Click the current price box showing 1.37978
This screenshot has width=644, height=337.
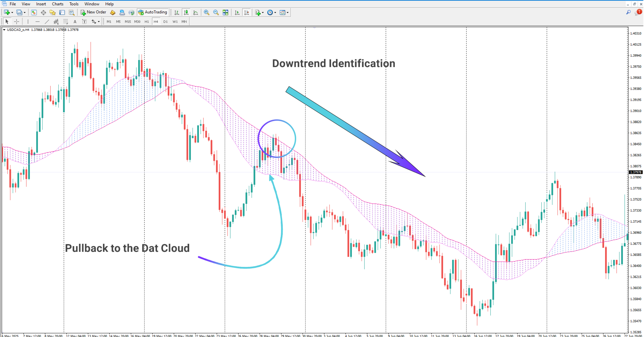[x=636, y=172]
